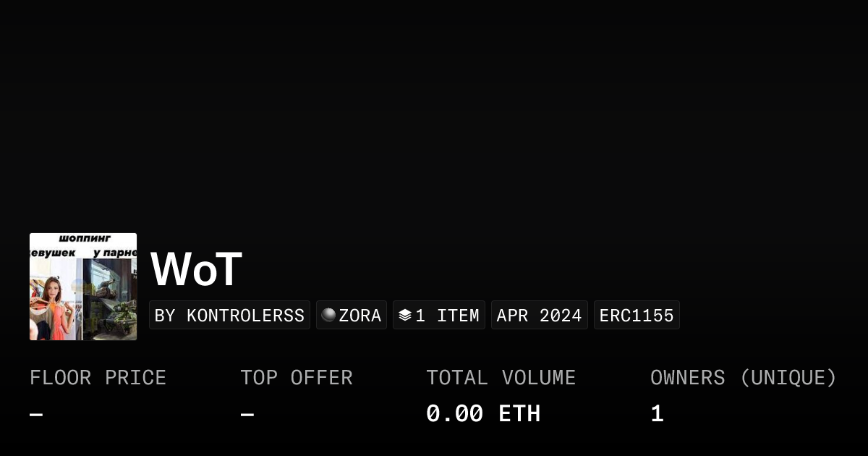868x456 pixels.
Task: Click the ERC1155 token standard badge
Action: 637,316
